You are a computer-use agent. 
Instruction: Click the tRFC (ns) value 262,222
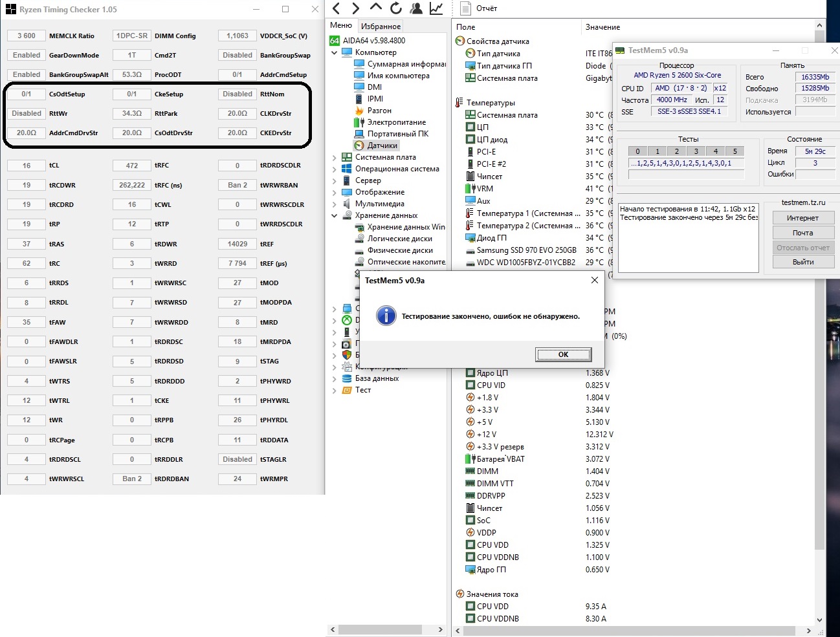click(132, 186)
